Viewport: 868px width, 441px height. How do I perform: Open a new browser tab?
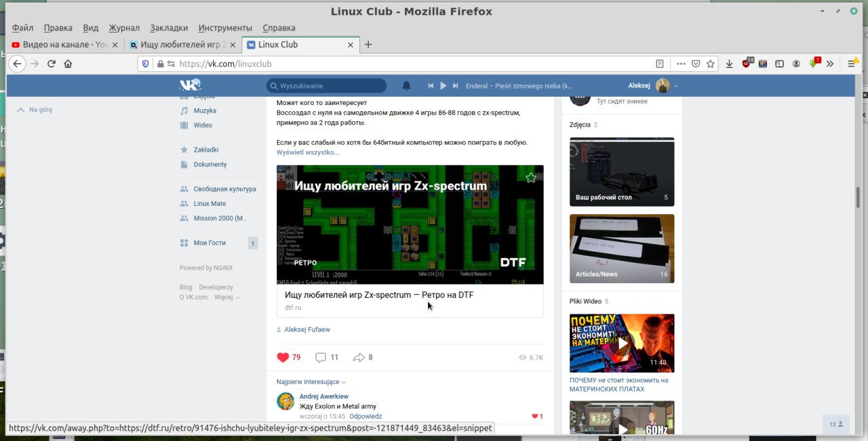[x=368, y=45]
